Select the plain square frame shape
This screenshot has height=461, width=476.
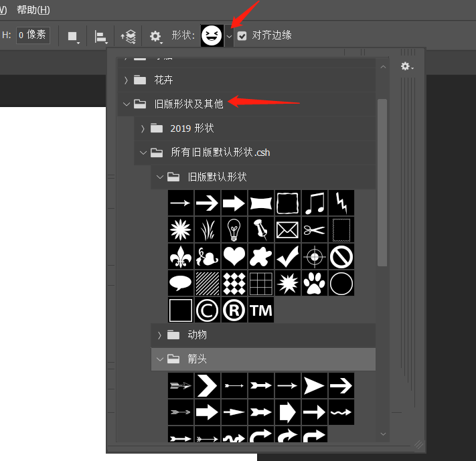(181, 310)
